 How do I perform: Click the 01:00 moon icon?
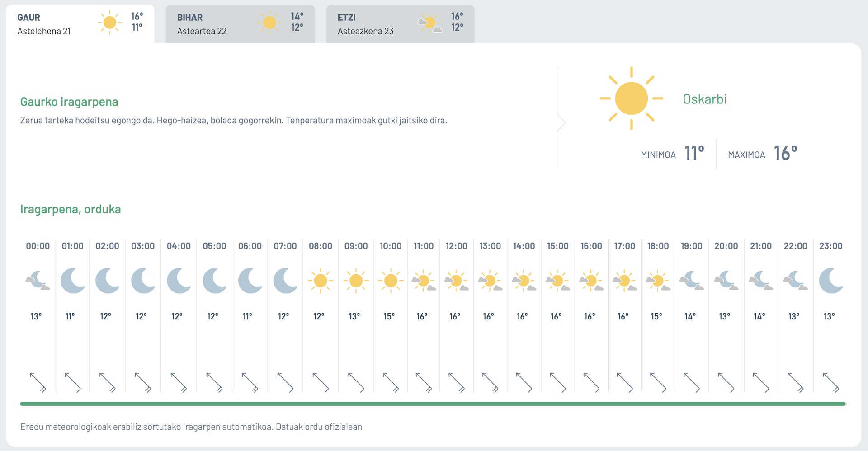coord(73,281)
